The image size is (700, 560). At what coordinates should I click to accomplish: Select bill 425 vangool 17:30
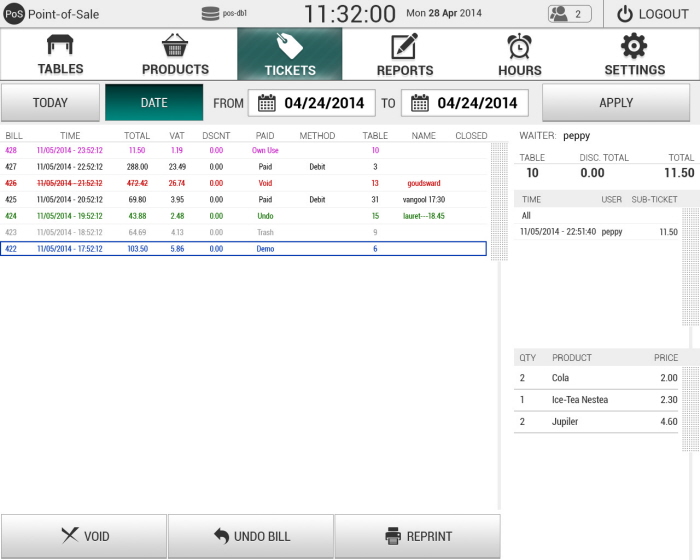pyautogui.click(x=243, y=200)
